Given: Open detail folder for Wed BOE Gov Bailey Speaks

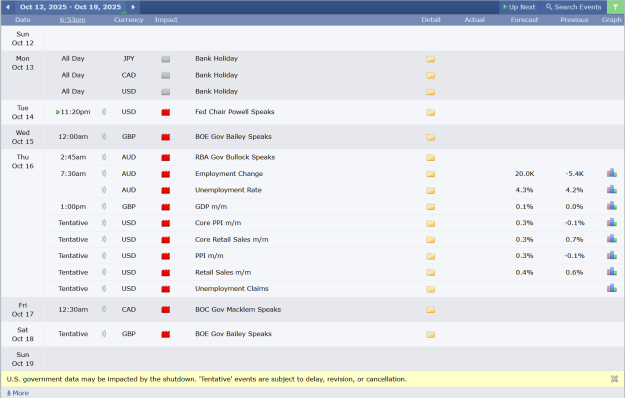Looking at the screenshot, I should [430, 137].
